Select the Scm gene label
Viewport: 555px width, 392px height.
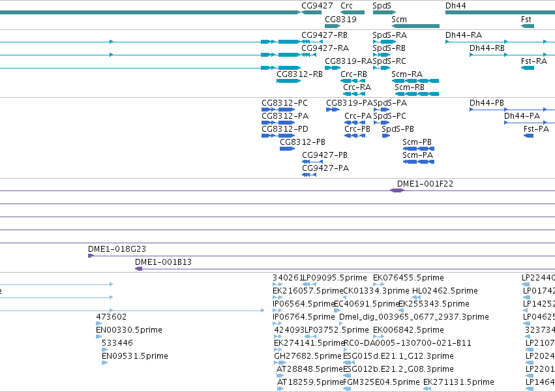[x=399, y=19]
